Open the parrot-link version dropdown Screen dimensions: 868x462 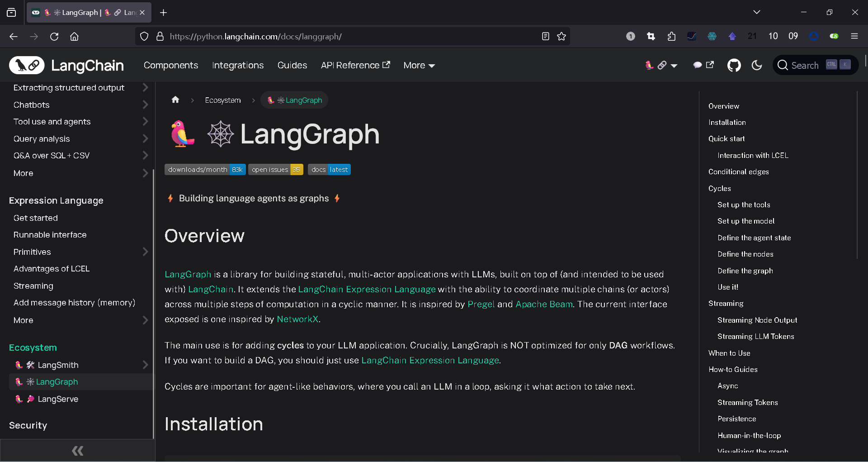tap(661, 65)
